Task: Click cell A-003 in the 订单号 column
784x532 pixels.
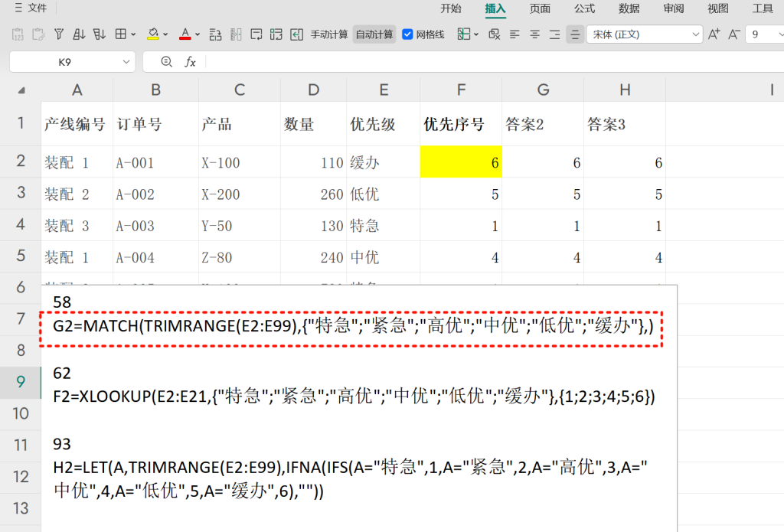Action: [x=156, y=226]
